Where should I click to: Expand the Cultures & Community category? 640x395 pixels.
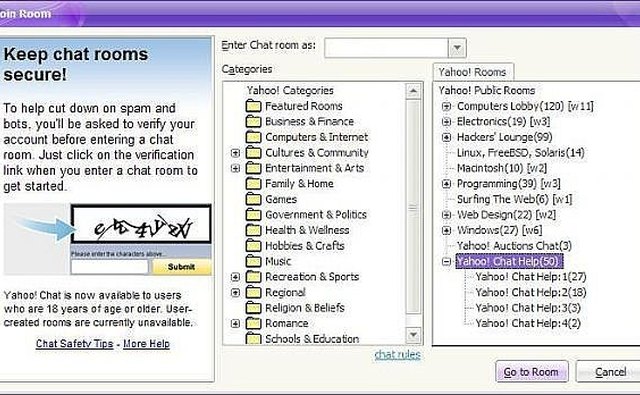(x=235, y=153)
